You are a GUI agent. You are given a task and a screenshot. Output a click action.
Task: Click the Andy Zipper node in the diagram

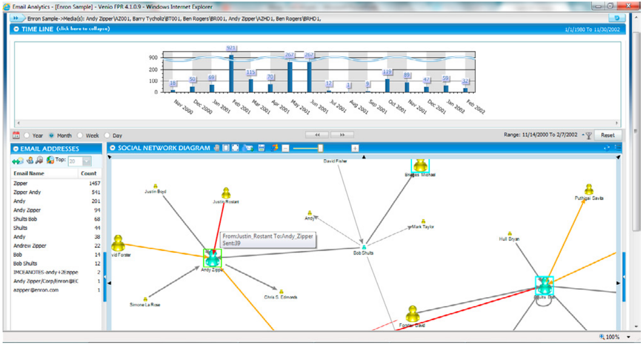click(212, 258)
